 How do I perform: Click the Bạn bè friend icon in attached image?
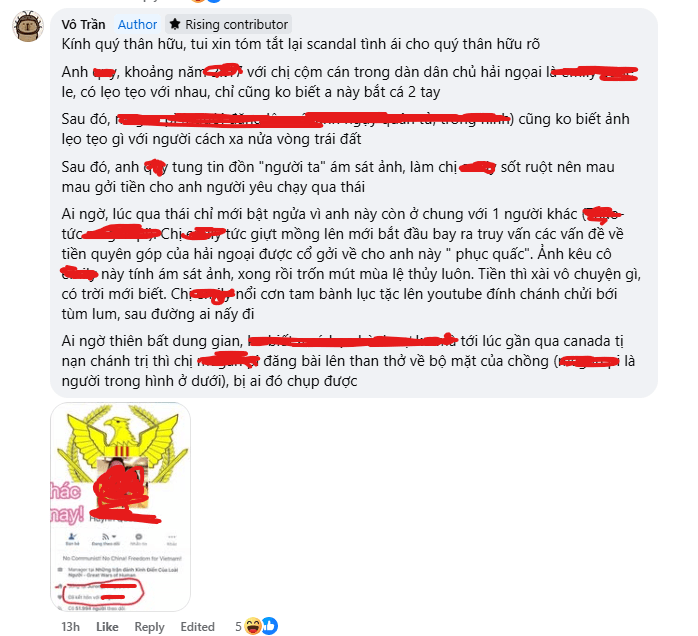coord(73,537)
